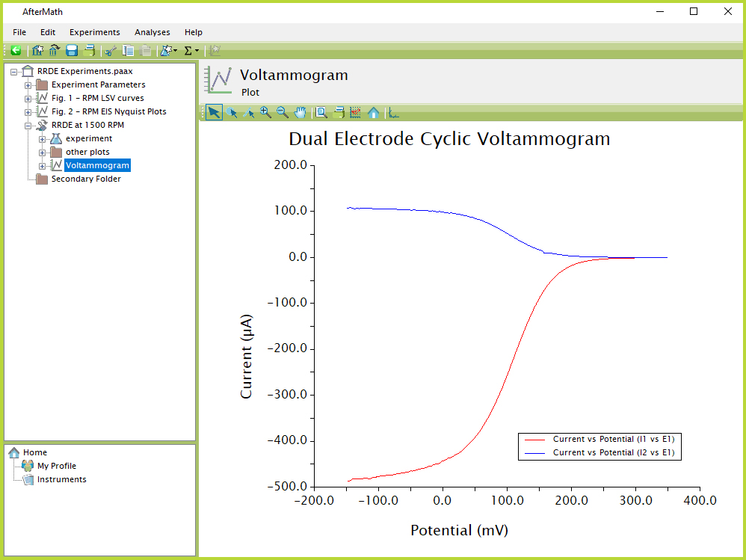Open Instruments in the Home panel
Image resolution: width=746 pixels, height=560 pixels.
click(x=61, y=479)
